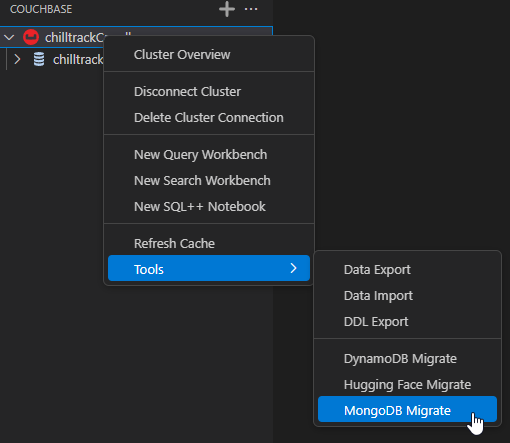This screenshot has width=510, height=443.
Task: Choose DynamoDB Migrate option
Action: pos(407,359)
